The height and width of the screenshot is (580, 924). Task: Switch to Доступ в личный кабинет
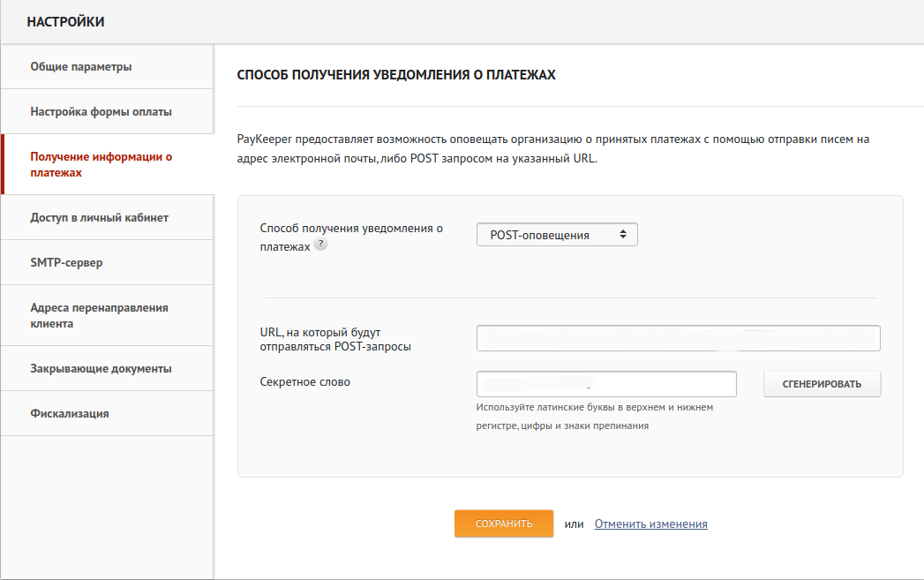(99, 218)
